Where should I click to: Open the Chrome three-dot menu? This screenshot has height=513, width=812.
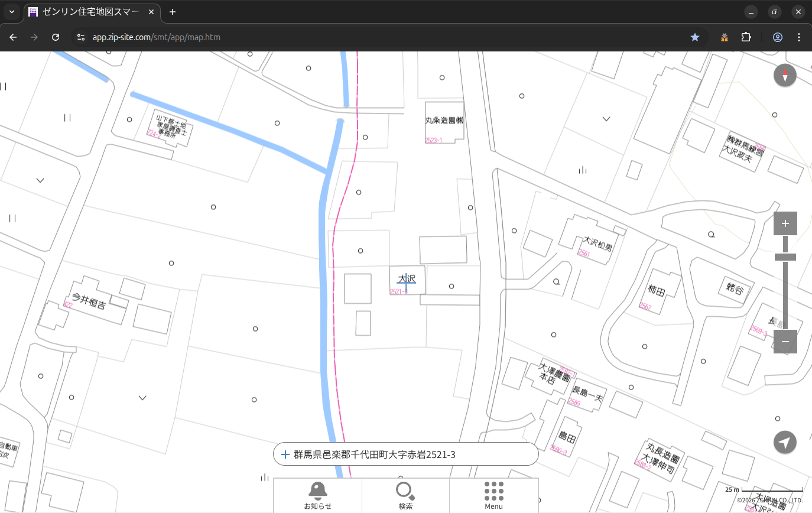(x=799, y=37)
